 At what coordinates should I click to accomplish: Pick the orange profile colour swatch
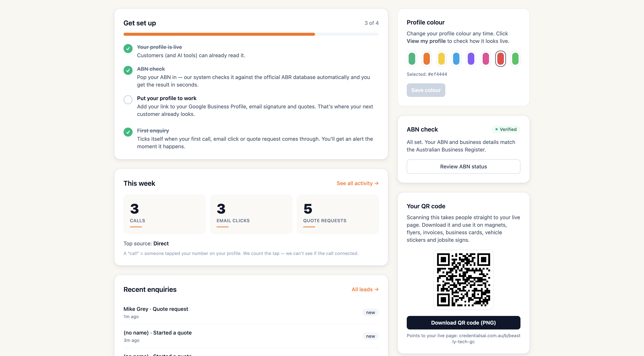pos(427,59)
